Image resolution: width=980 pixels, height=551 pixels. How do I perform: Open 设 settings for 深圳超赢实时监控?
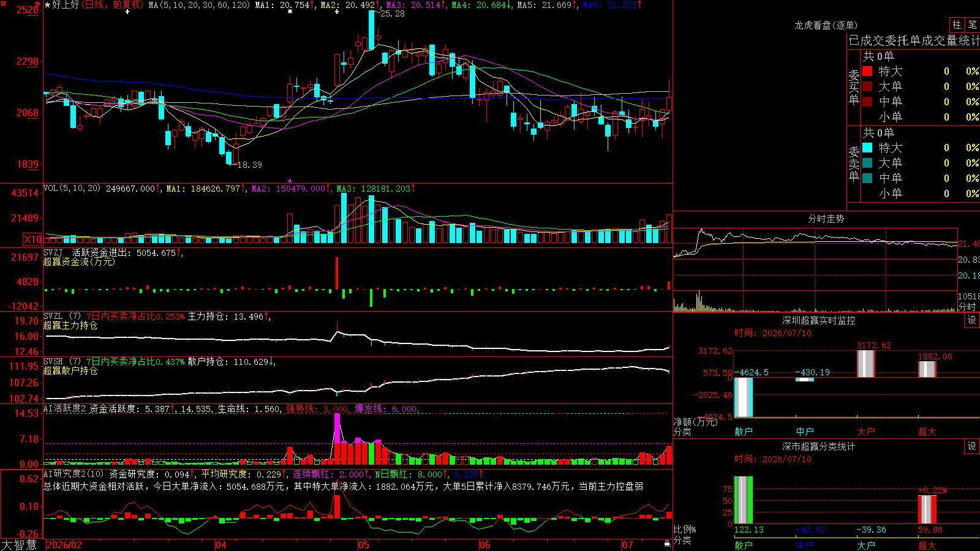pos(972,320)
